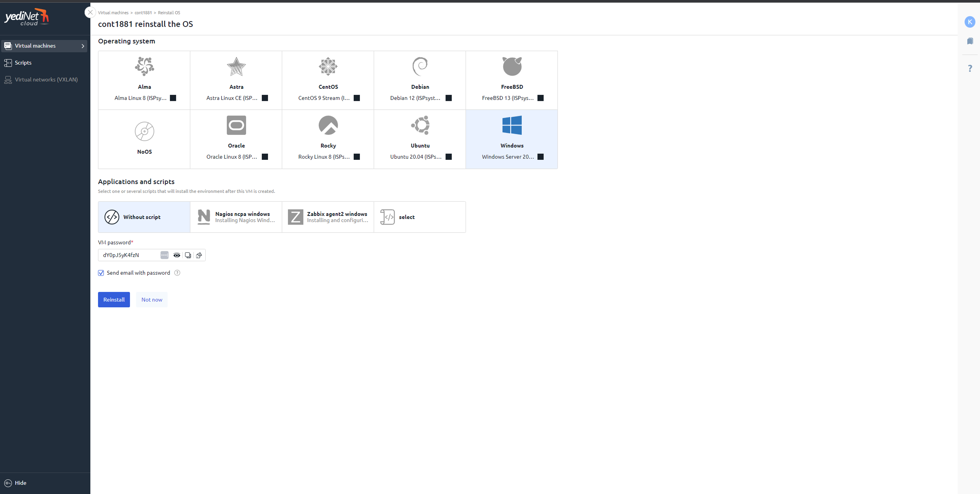Click the VM password input field
The height and width of the screenshot is (494, 980).
coord(129,255)
